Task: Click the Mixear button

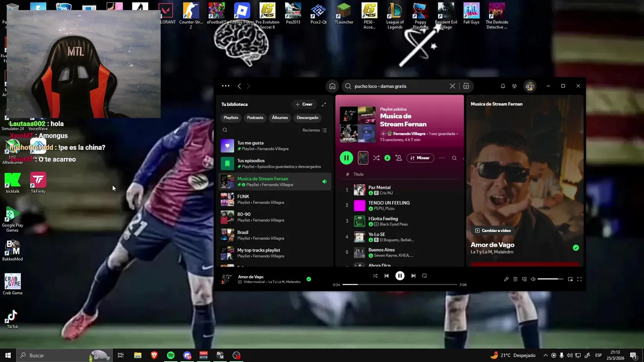Action: [420, 158]
